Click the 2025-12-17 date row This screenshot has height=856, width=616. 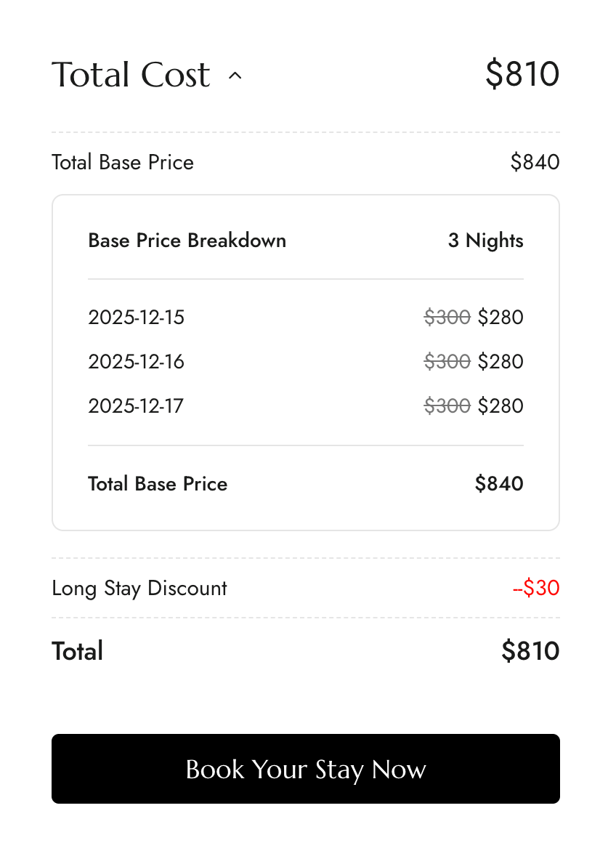(136, 405)
